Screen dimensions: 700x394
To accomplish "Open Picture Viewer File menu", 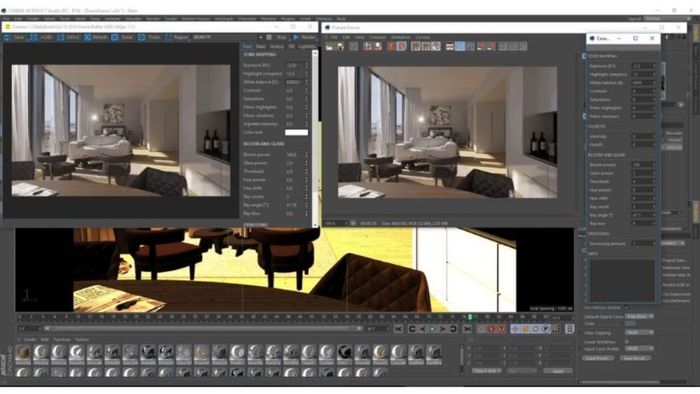I will pos(334,37).
